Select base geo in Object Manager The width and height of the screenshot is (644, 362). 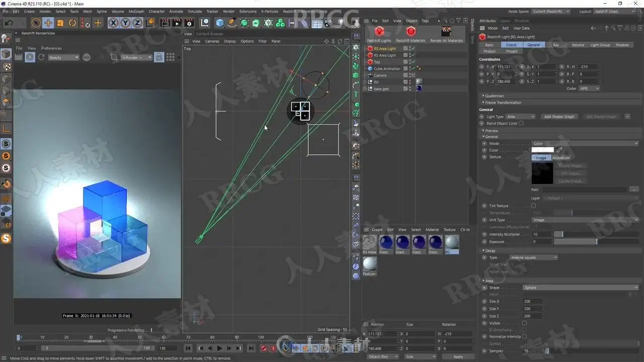pyautogui.click(x=381, y=88)
